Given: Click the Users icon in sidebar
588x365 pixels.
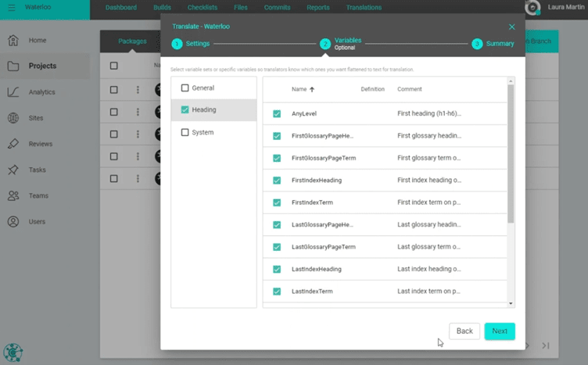Looking at the screenshot, I should tap(13, 221).
